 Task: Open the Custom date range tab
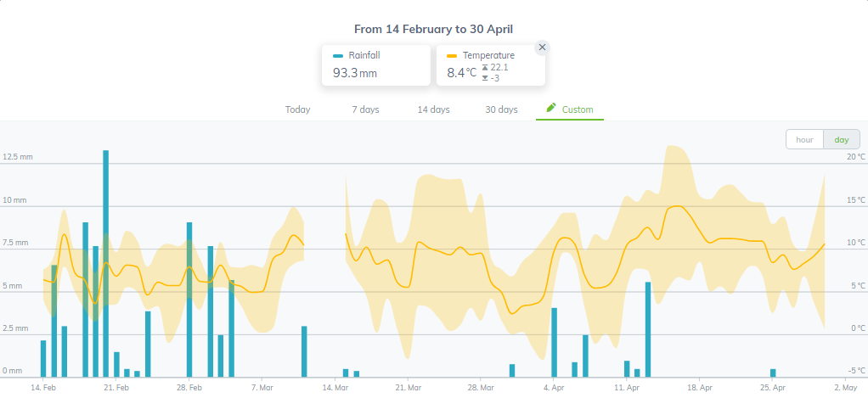click(570, 109)
